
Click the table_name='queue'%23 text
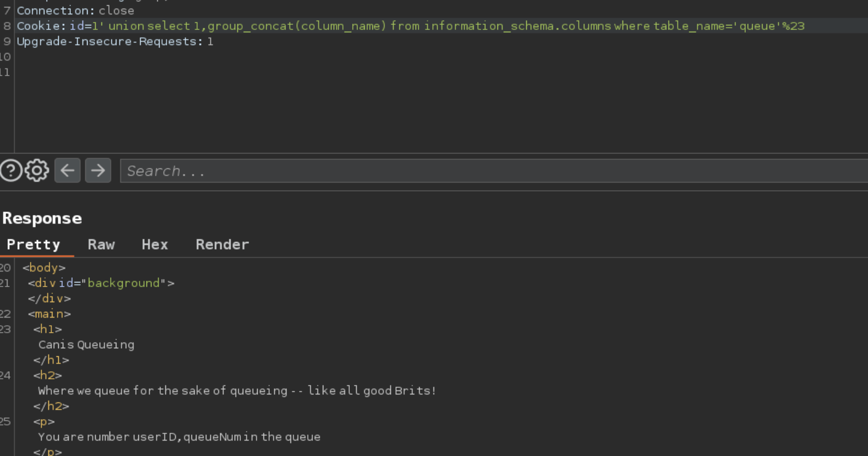pyautogui.click(x=729, y=26)
